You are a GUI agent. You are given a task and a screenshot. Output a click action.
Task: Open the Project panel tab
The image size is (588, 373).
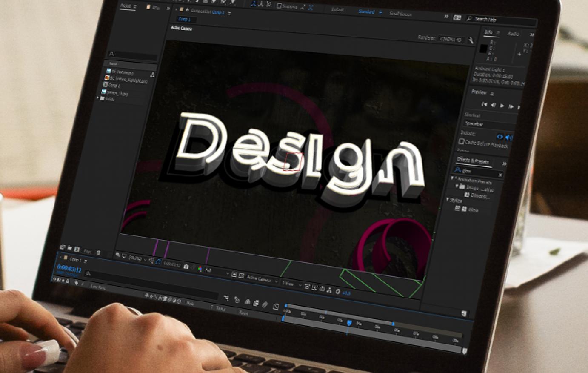(x=126, y=6)
